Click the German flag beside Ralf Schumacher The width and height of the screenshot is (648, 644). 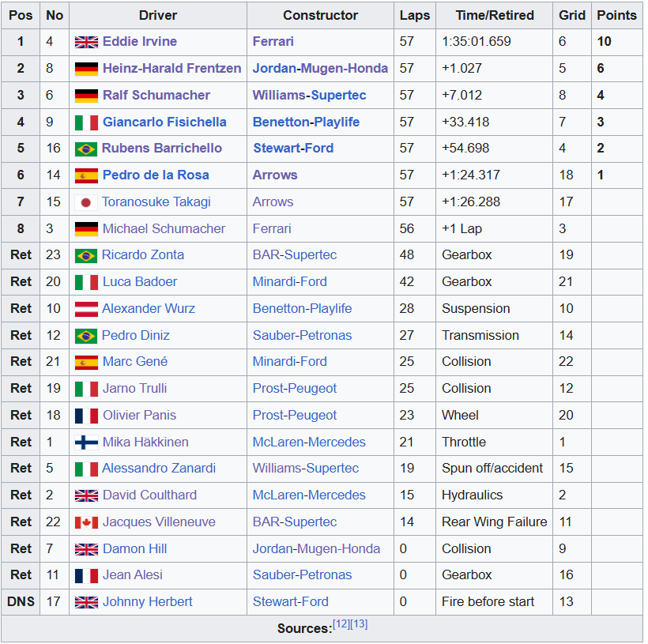pyautogui.click(x=86, y=96)
